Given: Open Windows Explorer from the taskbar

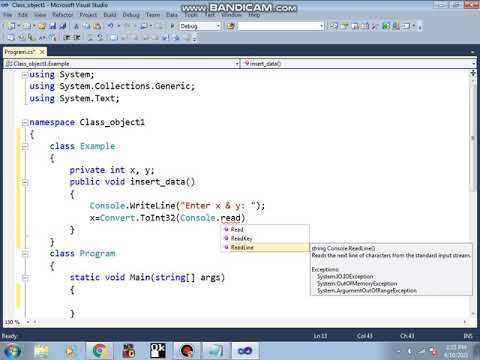Looking at the screenshot, I should point(41,351).
